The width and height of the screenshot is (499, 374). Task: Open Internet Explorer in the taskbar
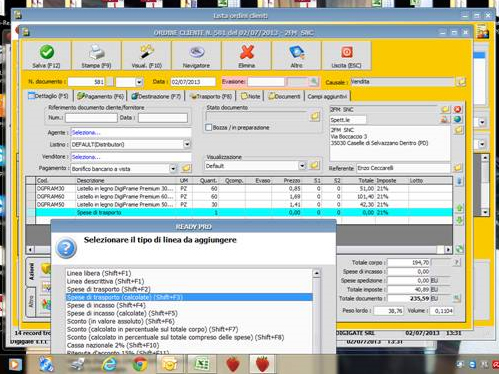109,364
